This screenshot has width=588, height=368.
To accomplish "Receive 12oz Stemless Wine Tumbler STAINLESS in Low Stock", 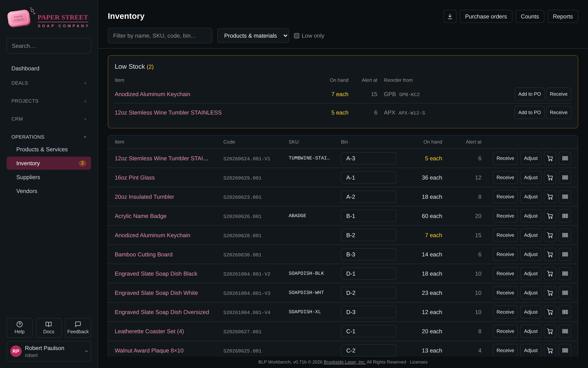I will (559, 112).
